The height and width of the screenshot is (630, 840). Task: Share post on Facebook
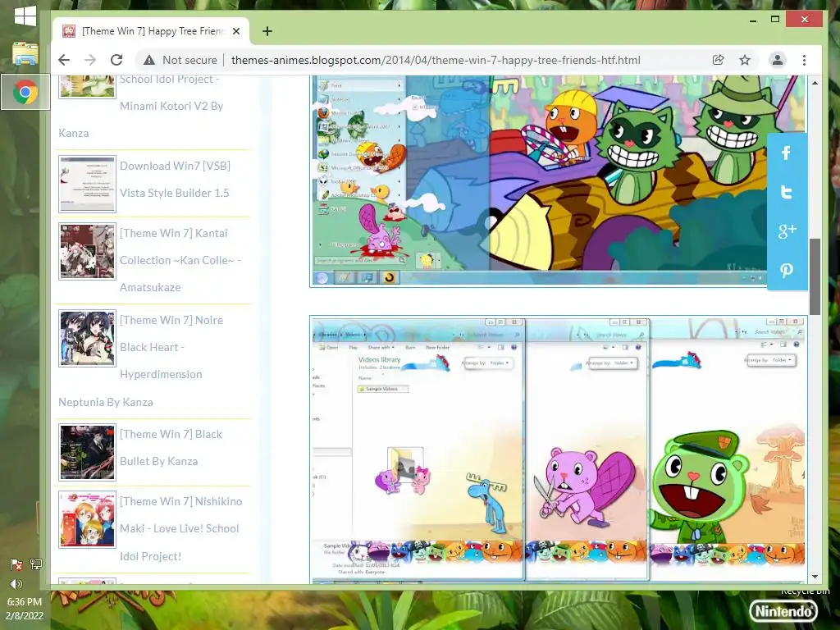coord(787,153)
